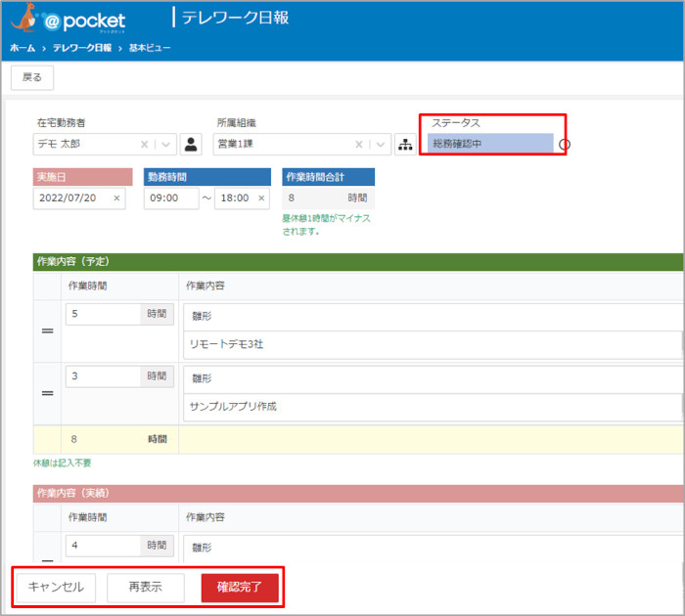
Task: Click the circle icon beside status field
Action: (x=565, y=144)
